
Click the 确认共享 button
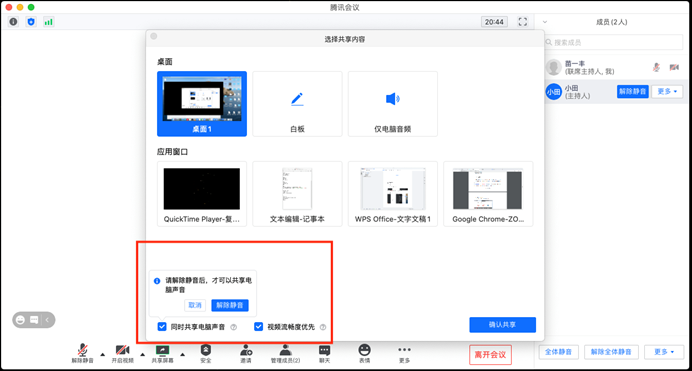point(502,324)
